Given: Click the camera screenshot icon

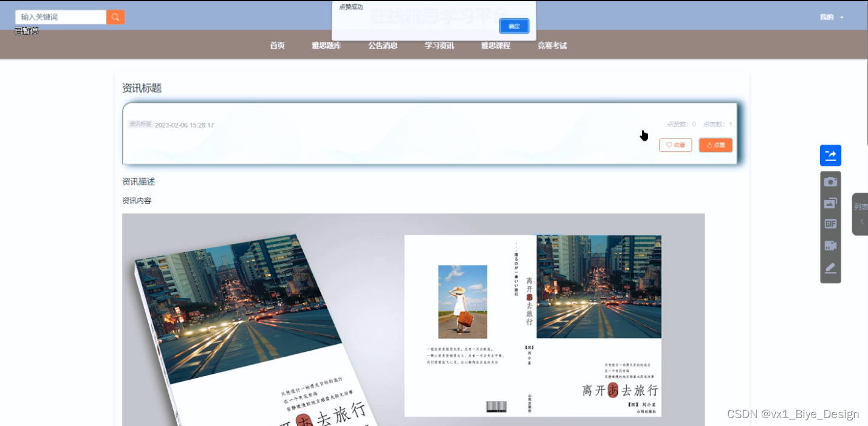Looking at the screenshot, I should point(830,182).
